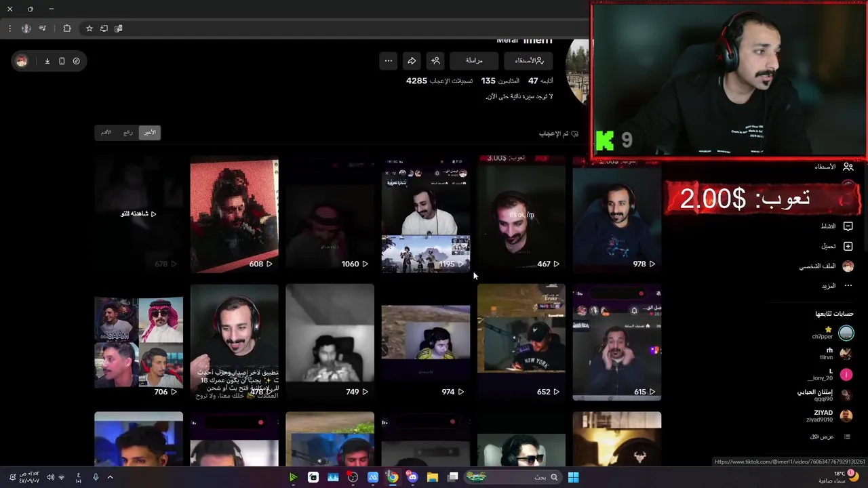
Task: Select the الأحدث sort tab
Action: (149, 133)
